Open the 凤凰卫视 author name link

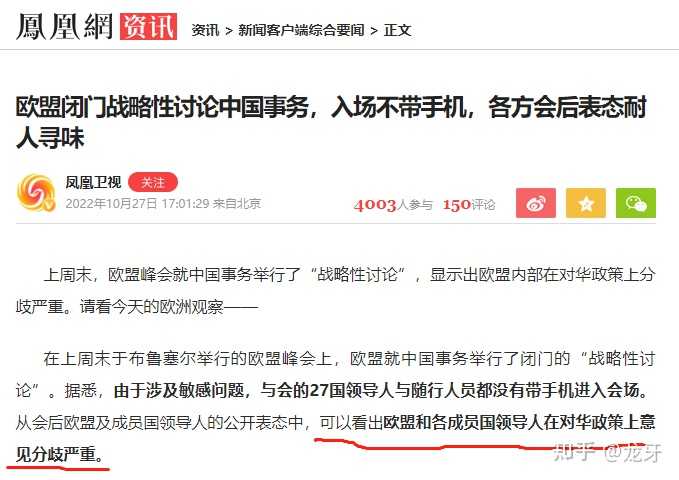tap(93, 182)
